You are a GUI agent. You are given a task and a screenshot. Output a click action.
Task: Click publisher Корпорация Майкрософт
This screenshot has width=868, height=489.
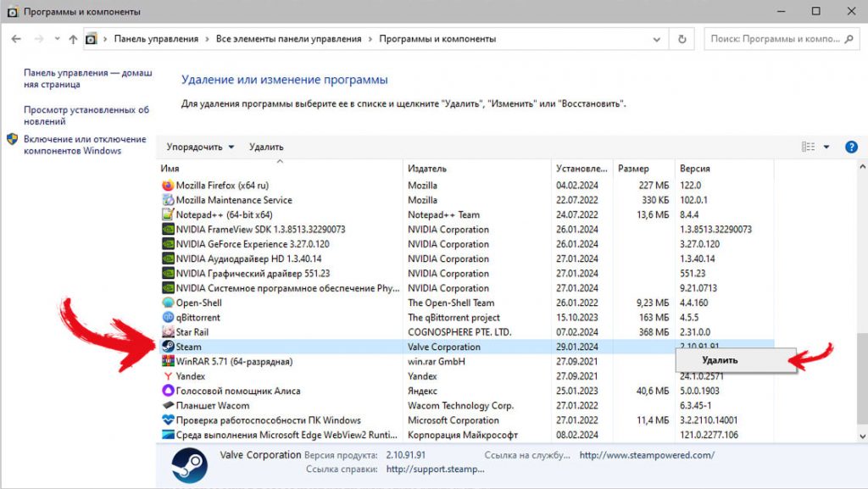click(x=463, y=435)
